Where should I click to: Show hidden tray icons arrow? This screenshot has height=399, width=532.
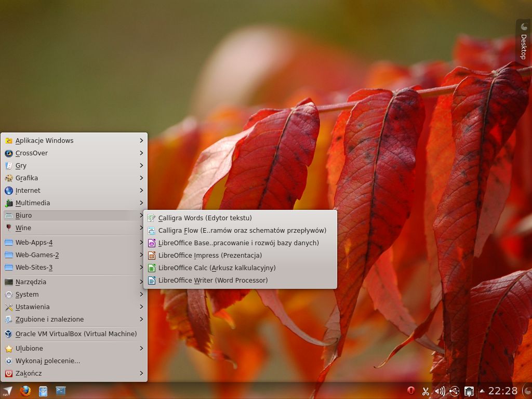pyautogui.click(x=482, y=391)
